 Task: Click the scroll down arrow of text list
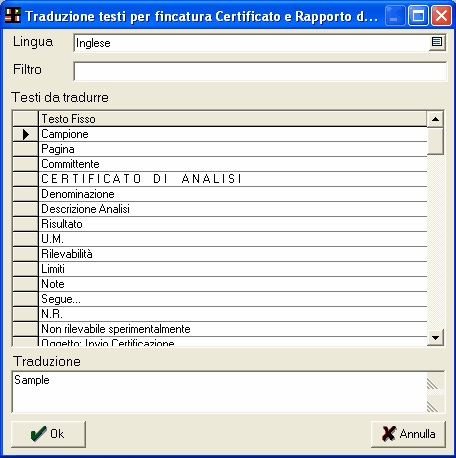click(435, 338)
